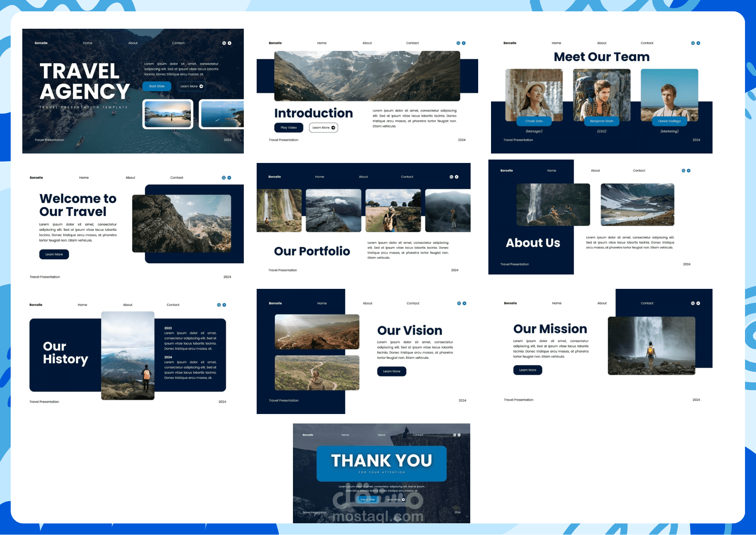This screenshot has height=535, width=756.
Task: Open About on the Welcome slide navigation
Action: tap(130, 178)
